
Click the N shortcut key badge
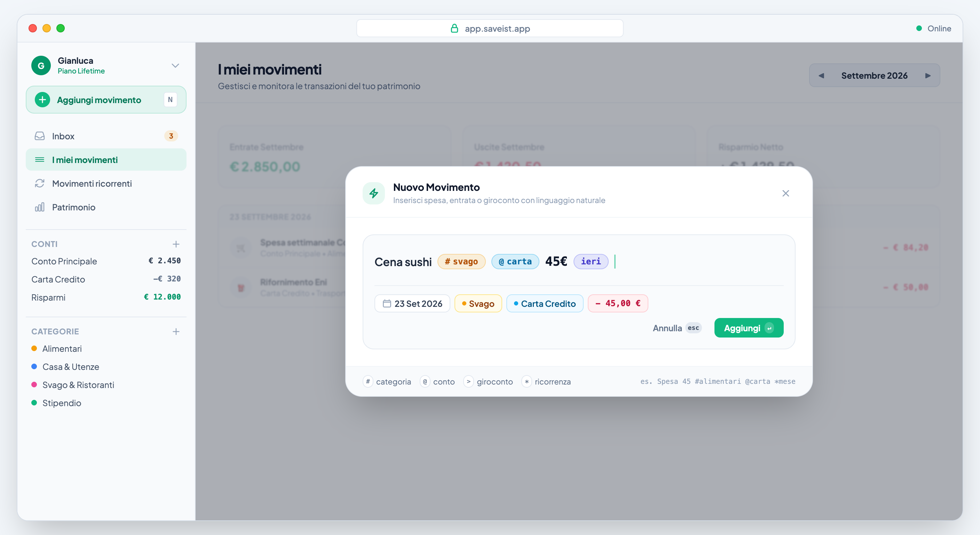coord(170,100)
